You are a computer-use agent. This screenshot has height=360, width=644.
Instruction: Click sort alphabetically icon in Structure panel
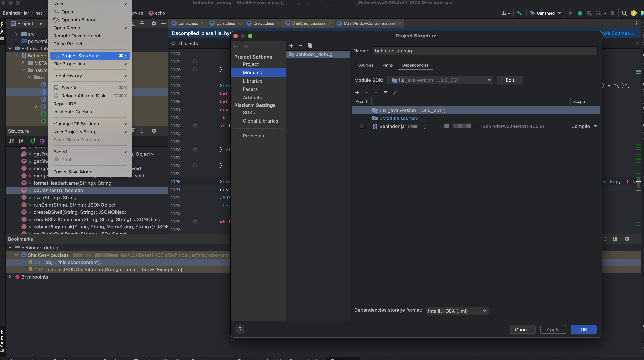tap(21, 141)
